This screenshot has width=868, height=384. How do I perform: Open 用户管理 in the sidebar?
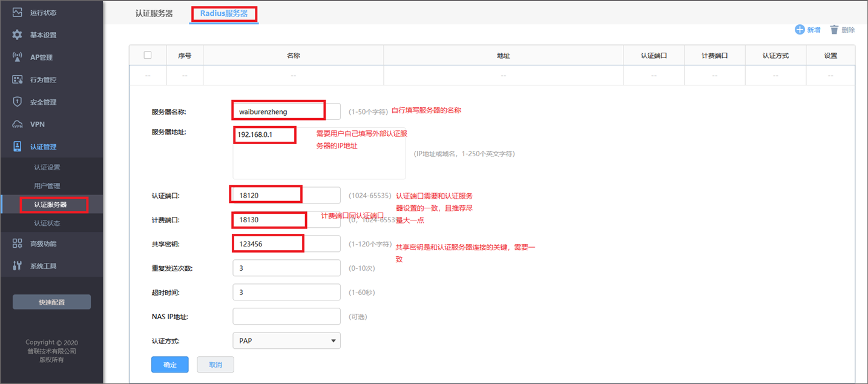(x=47, y=186)
